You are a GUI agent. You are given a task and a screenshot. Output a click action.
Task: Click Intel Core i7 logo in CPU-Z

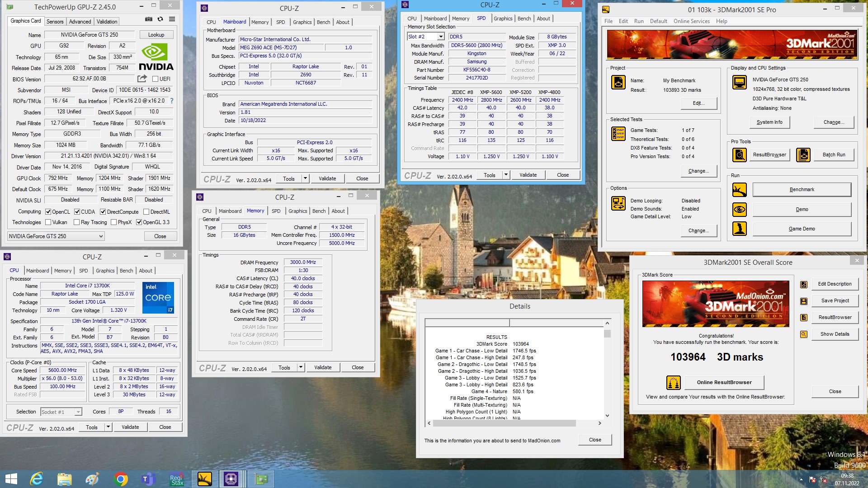[158, 298]
